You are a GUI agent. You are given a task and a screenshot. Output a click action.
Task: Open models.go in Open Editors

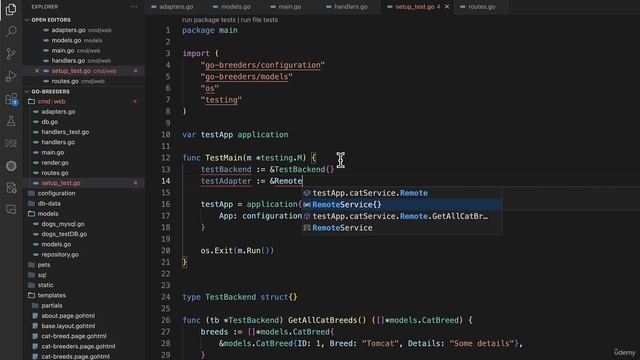[66, 40]
